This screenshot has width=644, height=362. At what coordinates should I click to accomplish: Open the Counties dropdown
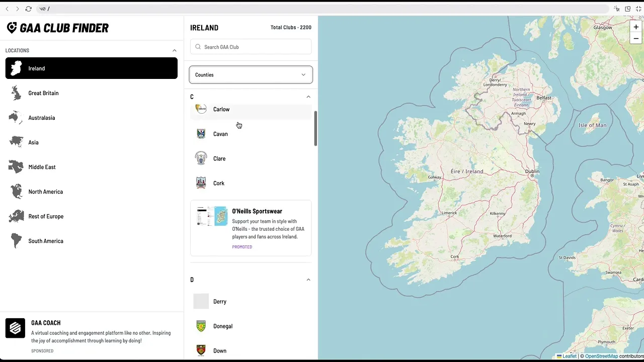tap(251, 75)
